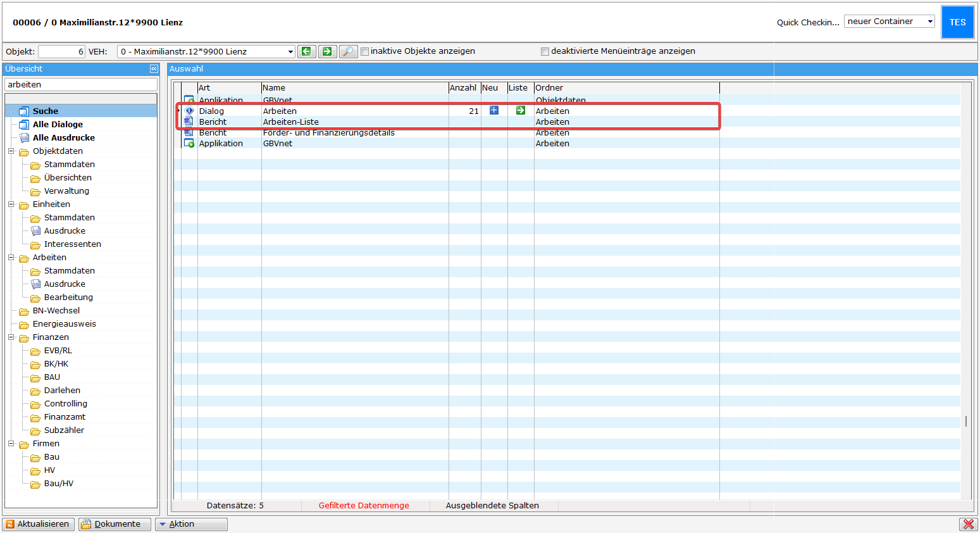Viewport: 980px width, 533px height.
Task: Open the Aktion menu button
Action: (x=190, y=524)
